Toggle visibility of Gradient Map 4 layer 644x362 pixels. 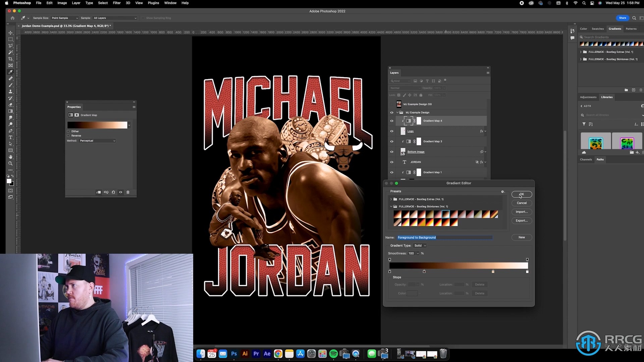tap(391, 121)
